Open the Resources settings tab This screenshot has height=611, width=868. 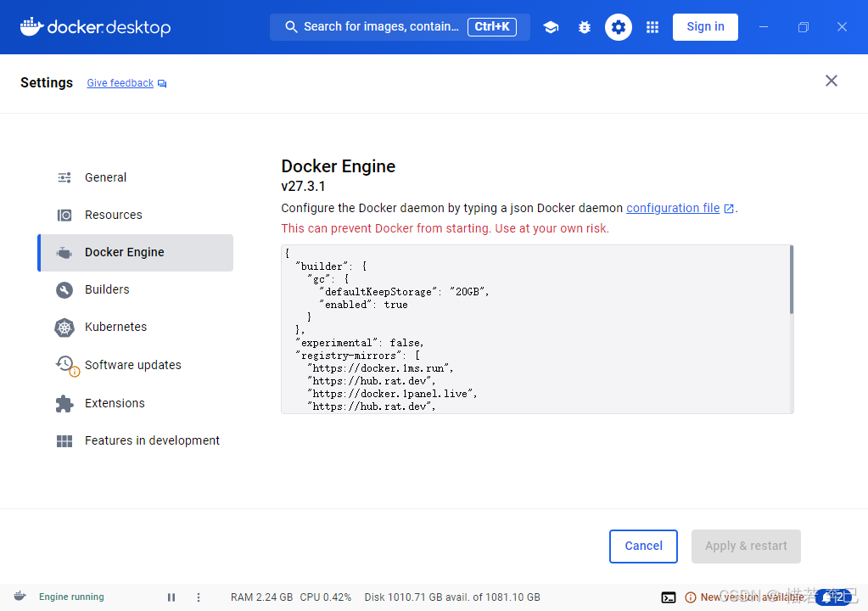click(136, 215)
